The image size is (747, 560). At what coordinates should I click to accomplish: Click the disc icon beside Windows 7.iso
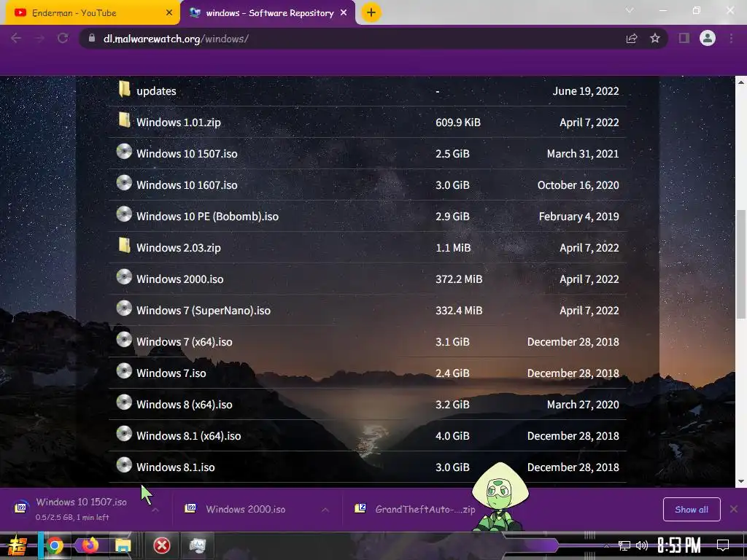[124, 371]
